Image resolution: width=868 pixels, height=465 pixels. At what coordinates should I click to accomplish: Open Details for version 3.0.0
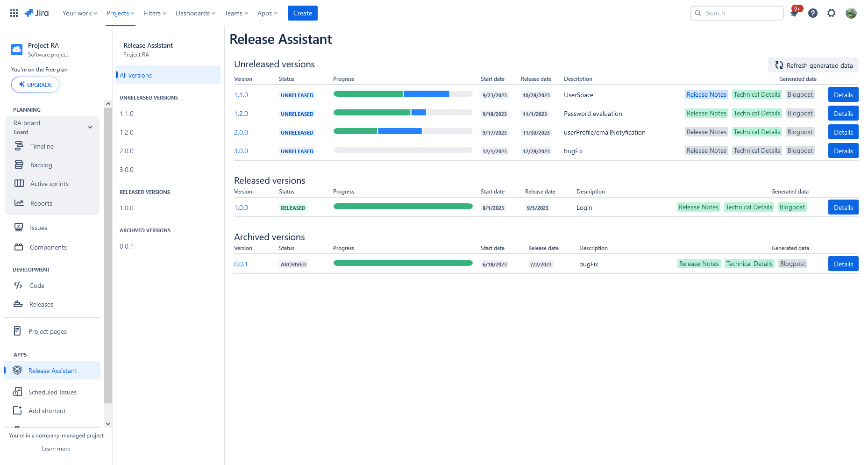pos(843,151)
